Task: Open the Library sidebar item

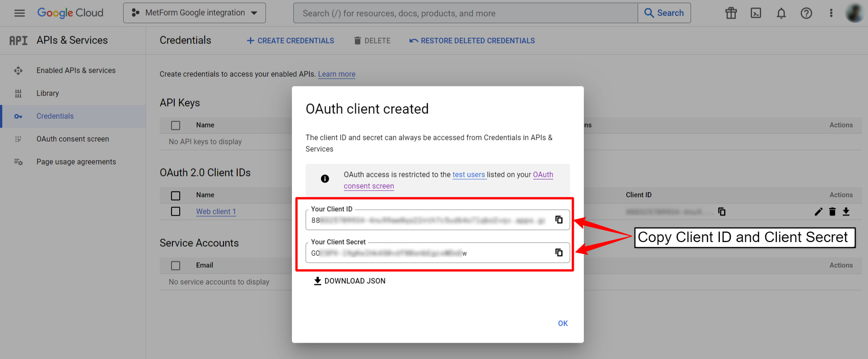Action: pyautogui.click(x=47, y=93)
